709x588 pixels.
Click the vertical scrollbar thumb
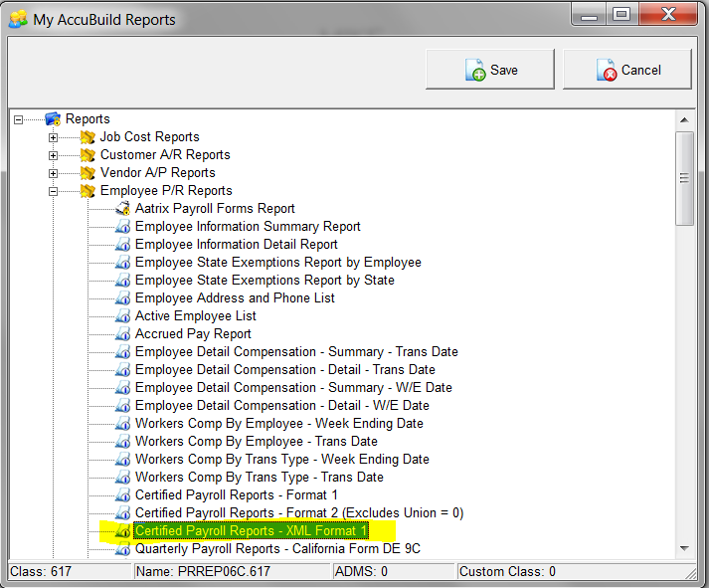point(684,178)
